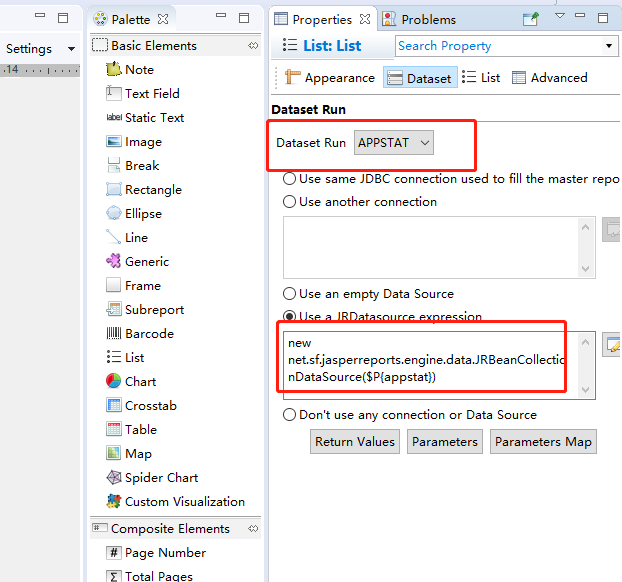Open the JRDatasource expression editor icon
This screenshot has height=582, width=622.
pos(612,344)
